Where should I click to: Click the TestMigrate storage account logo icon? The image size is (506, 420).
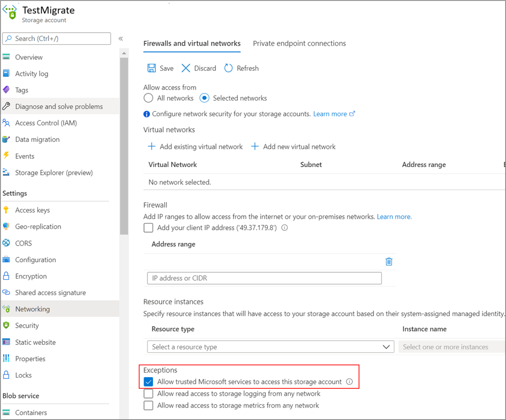(10, 12)
